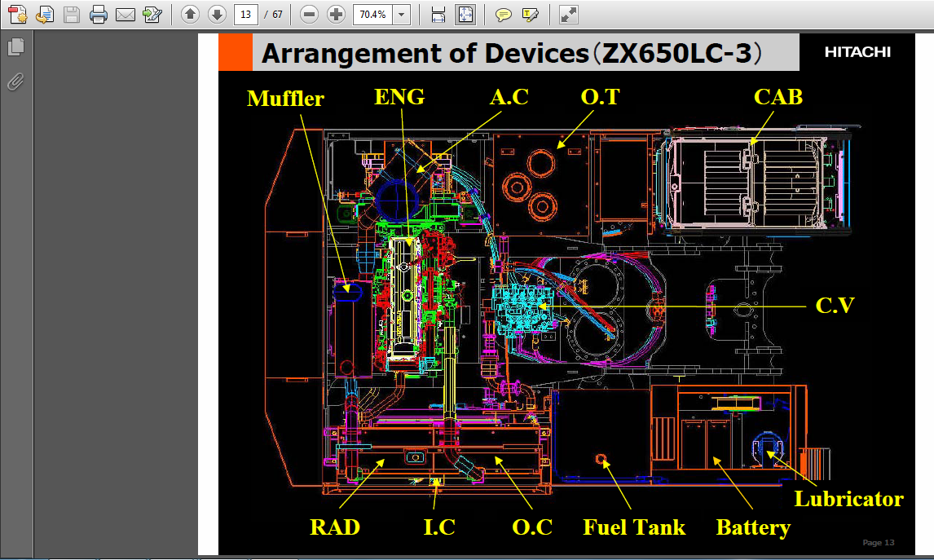This screenshot has height=560, width=934.
Task: Open the attachments paperclip panel
Action: [x=15, y=82]
